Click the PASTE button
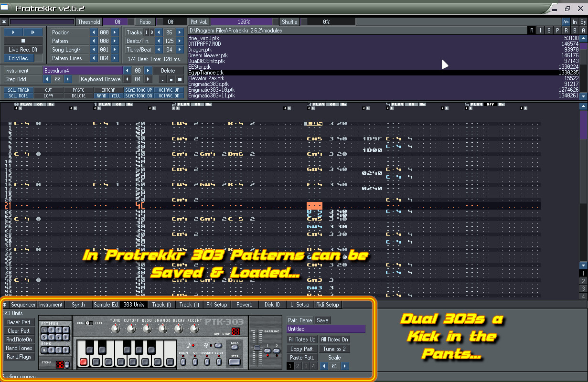The image size is (588, 382). click(x=78, y=90)
